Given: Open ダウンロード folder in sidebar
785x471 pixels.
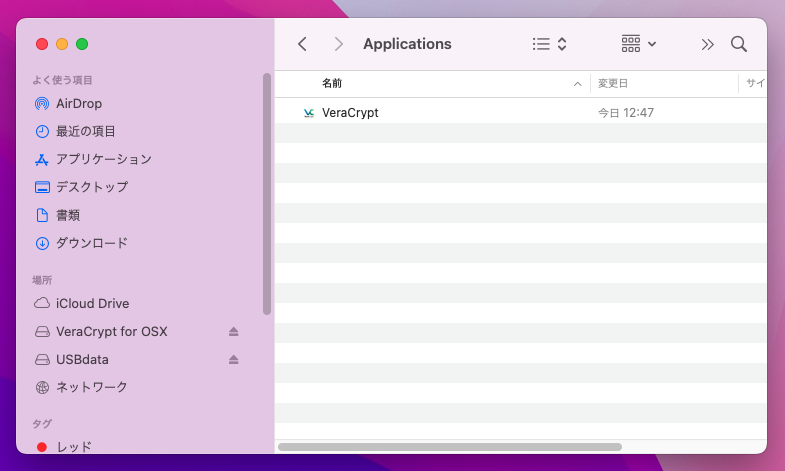Looking at the screenshot, I should click(x=92, y=243).
